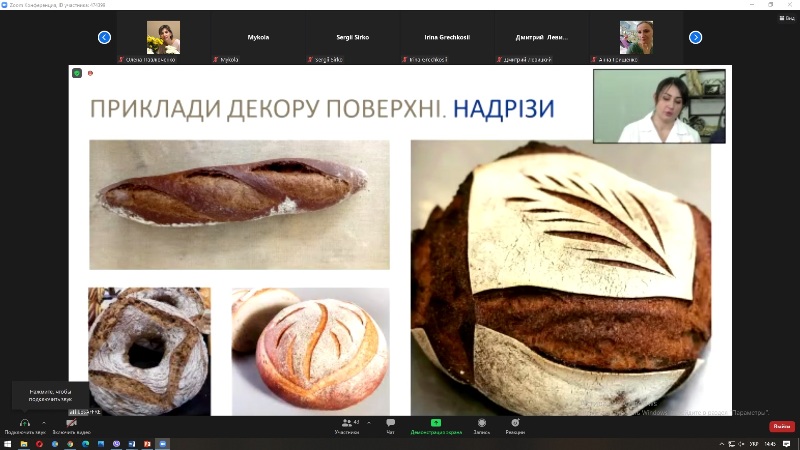Image resolution: width=800 pixels, height=450 pixels.
Task: Toggle join audio (Подключить звук)
Action: [24, 423]
